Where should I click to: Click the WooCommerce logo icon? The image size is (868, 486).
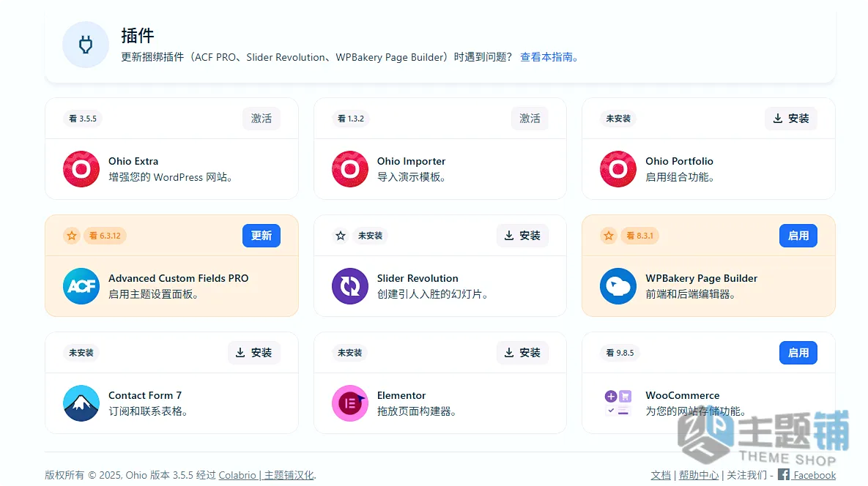[618, 403]
